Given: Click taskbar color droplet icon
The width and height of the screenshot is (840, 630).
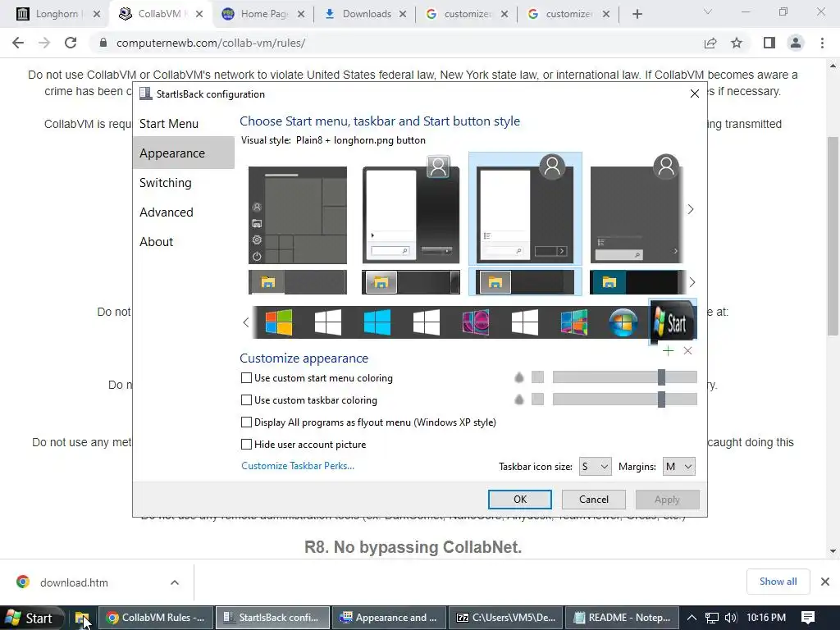Looking at the screenshot, I should point(518,399).
